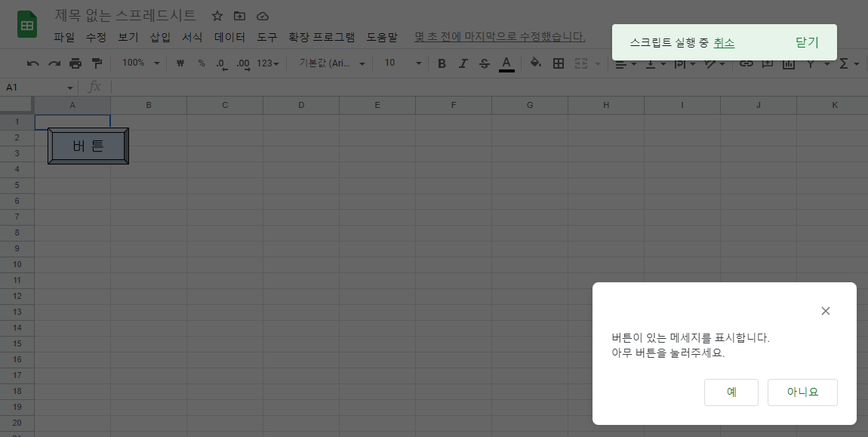Click the last edit history link
The width and height of the screenshot is (868, 437).
click(x=500, y=37)
